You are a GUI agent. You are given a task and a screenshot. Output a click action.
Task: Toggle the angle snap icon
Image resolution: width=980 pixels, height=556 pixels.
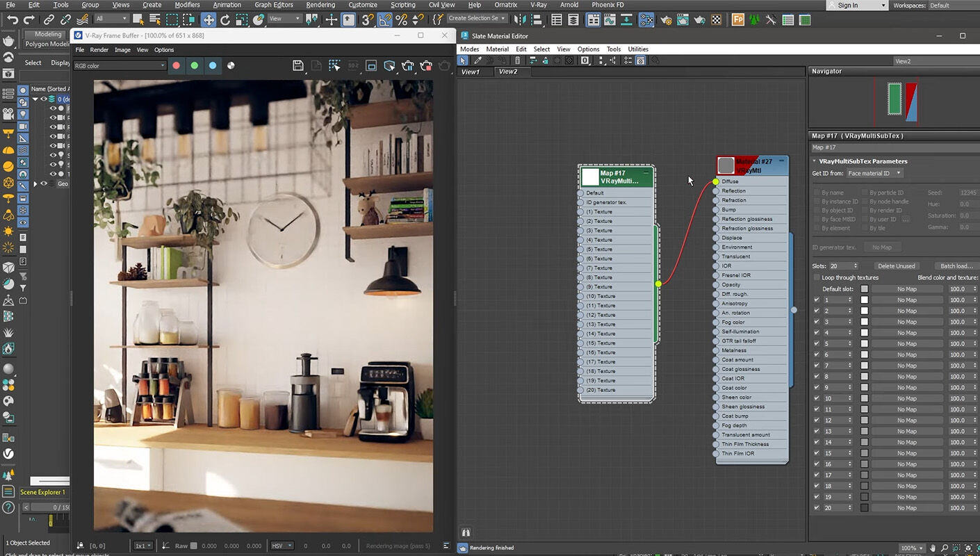coord(386,19)
